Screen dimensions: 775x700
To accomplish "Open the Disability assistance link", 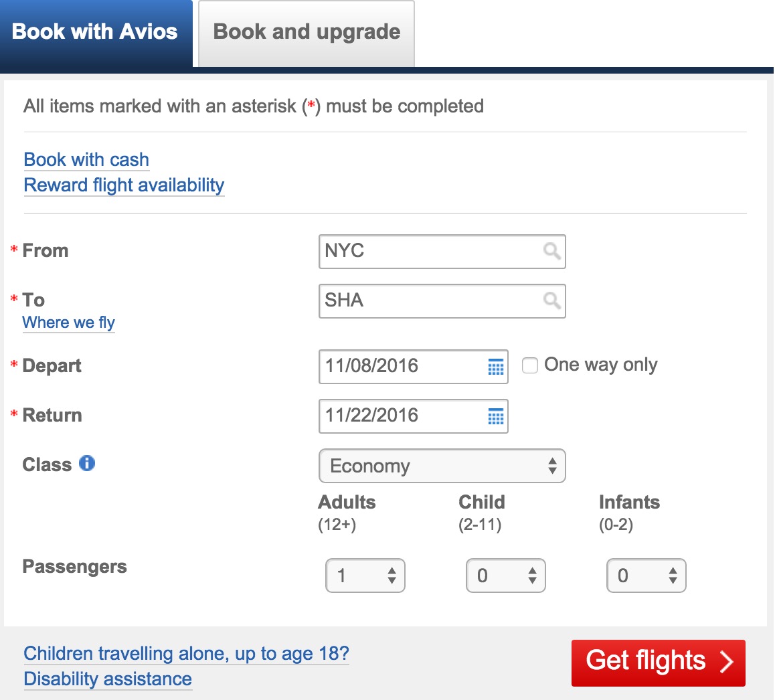I will coord(108,679).
